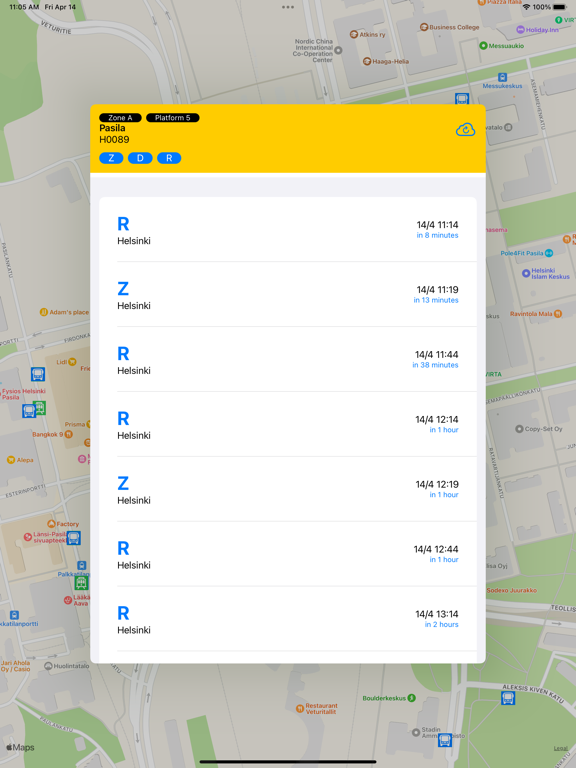This screenshot has height=768, width=576.
Task: Open the Z train departing 14/4 11:19
Action: click(x=288, y=294)
